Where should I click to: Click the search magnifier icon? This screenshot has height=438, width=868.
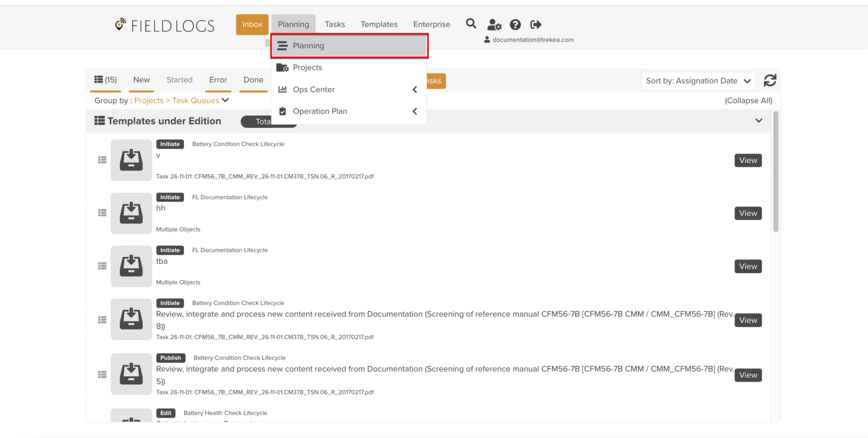pyautogui.click(x=471, y=24)
